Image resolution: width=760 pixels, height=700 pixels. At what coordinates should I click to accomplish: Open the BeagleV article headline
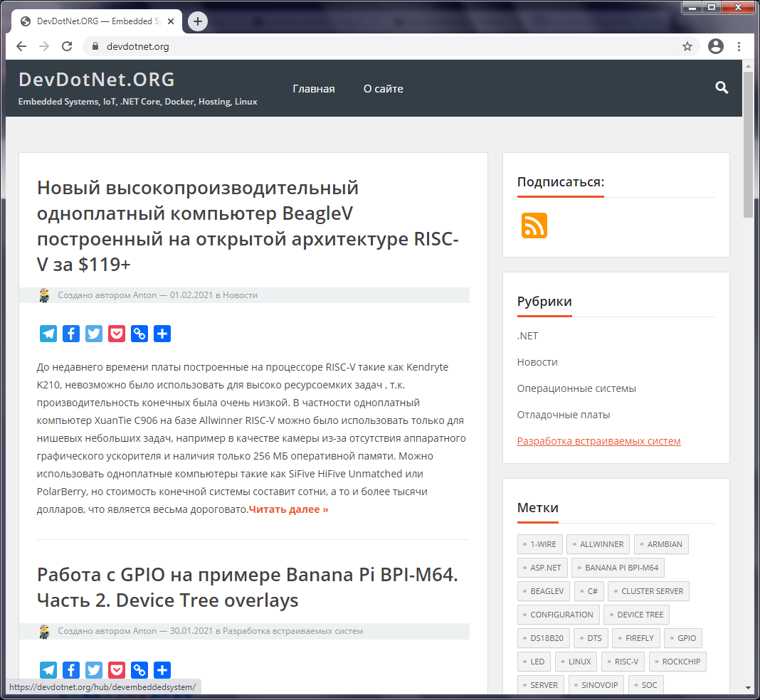tap(248, 226)
